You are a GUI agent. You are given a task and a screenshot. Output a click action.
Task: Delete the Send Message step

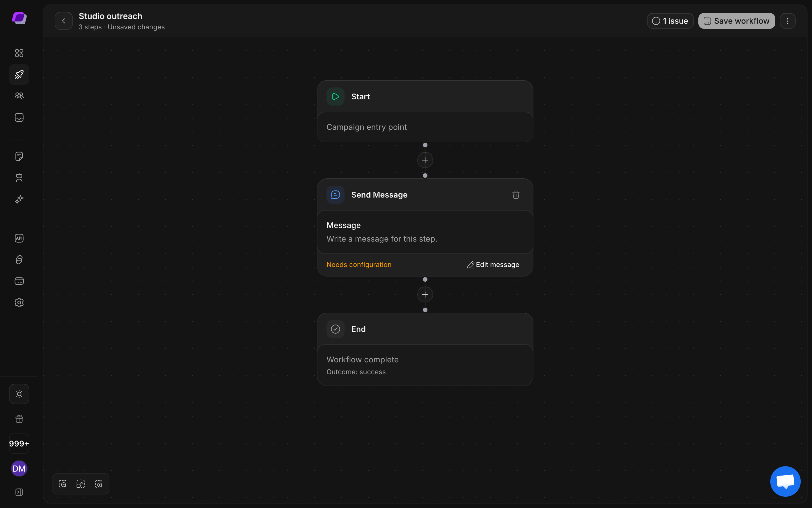[516, 195]
